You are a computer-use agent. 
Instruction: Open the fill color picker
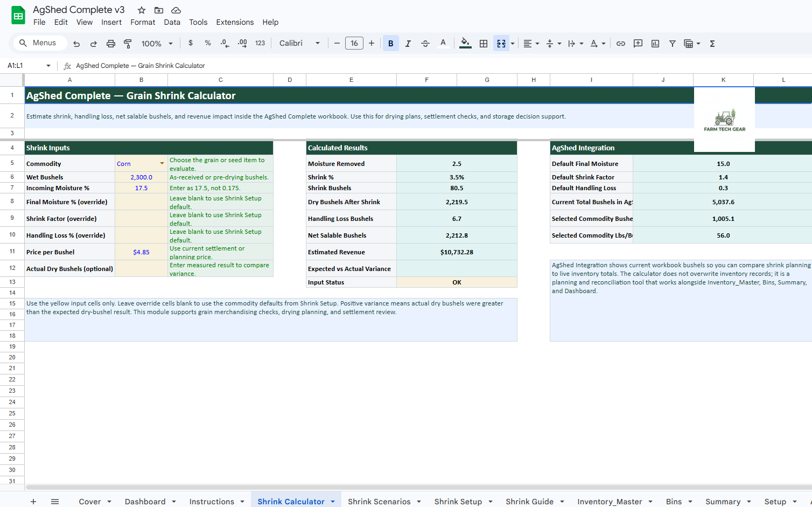[x=465, y=43]
